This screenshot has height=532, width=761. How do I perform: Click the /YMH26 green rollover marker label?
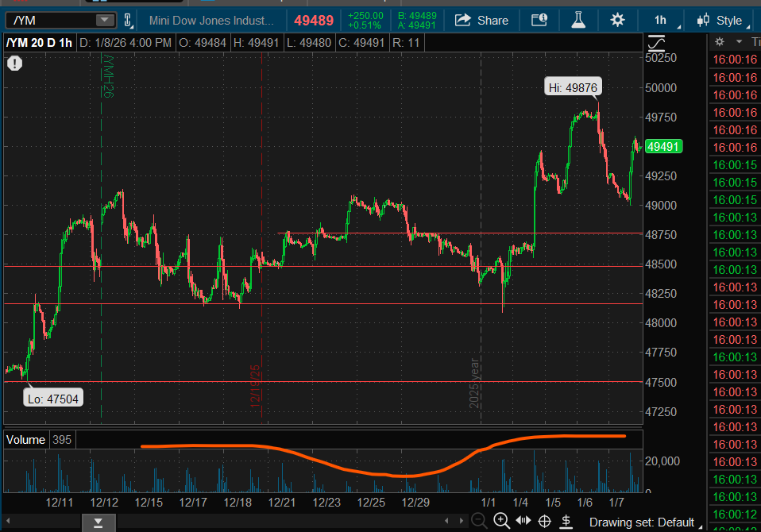[108, 76]
